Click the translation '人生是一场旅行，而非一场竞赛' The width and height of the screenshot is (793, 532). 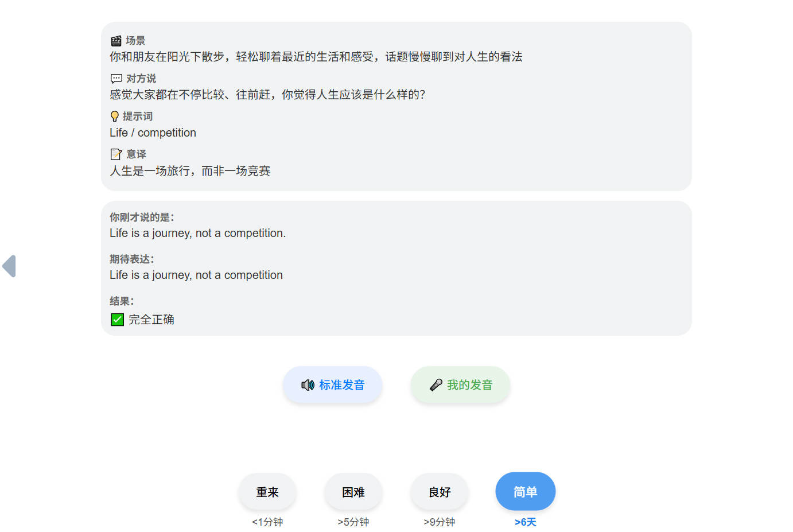tap(190, 170)
